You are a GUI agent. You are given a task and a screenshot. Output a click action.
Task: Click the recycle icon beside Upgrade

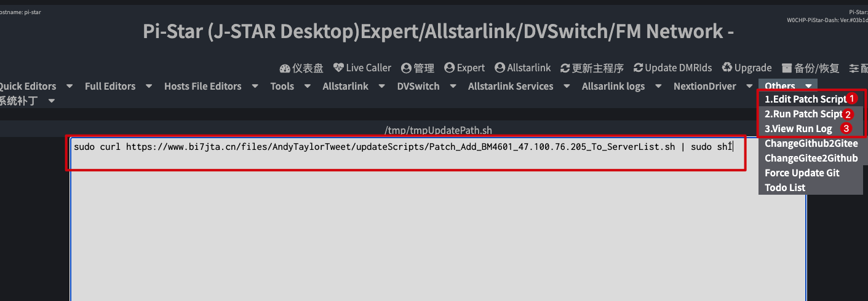coord(727,68)
